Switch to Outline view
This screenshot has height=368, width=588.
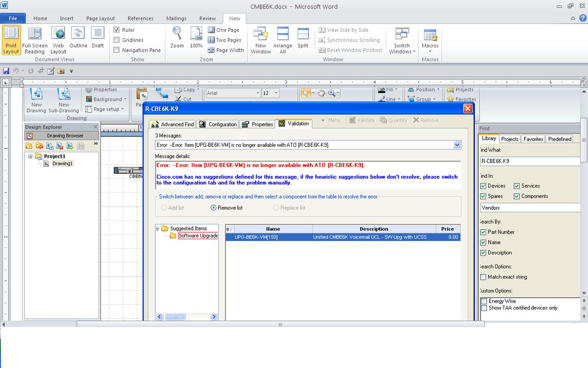click(78, 38)
